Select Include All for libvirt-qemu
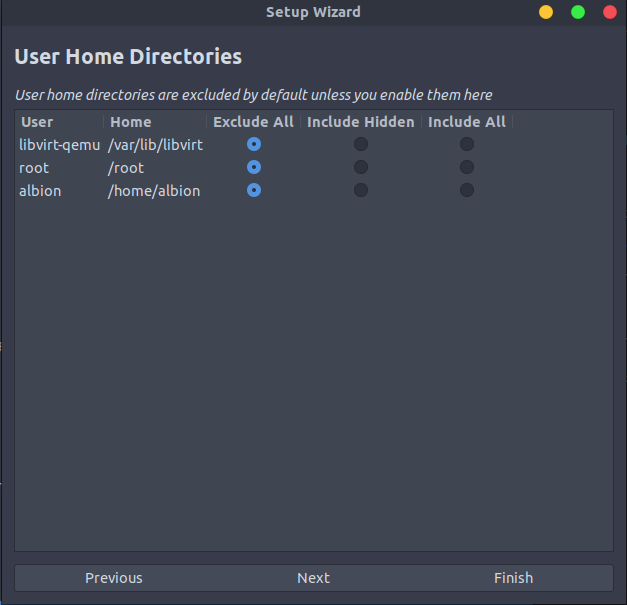This screenshot has height=605, width=627. [x=467, y=144]
